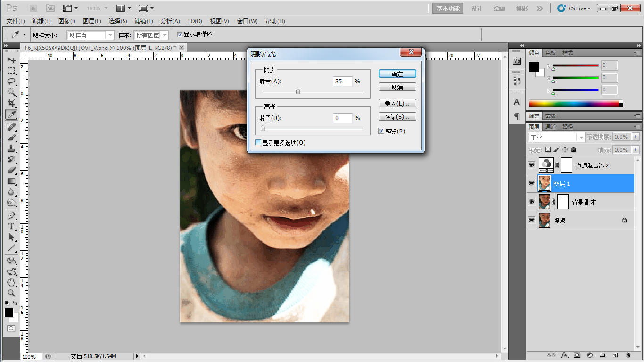Click the 高光 数量 slider handle
The width and height of the screenshot is (644, 362).
[x=263, y=128]
